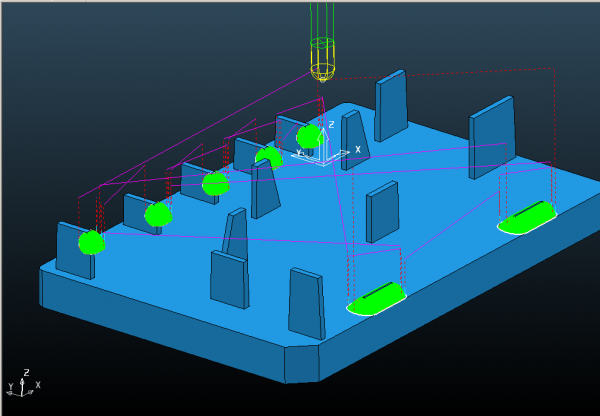Select the leftmost green sphere feature

pos(91,242)
